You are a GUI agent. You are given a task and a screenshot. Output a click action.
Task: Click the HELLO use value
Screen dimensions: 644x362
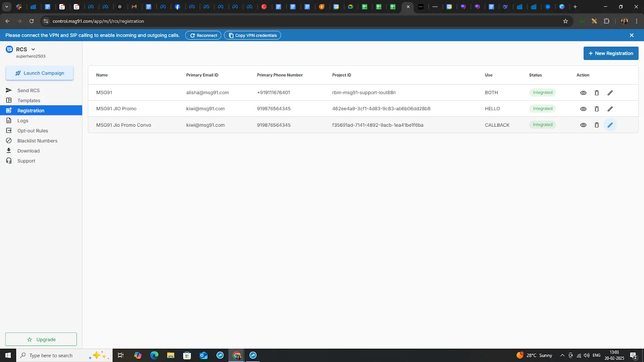point(492,109)
